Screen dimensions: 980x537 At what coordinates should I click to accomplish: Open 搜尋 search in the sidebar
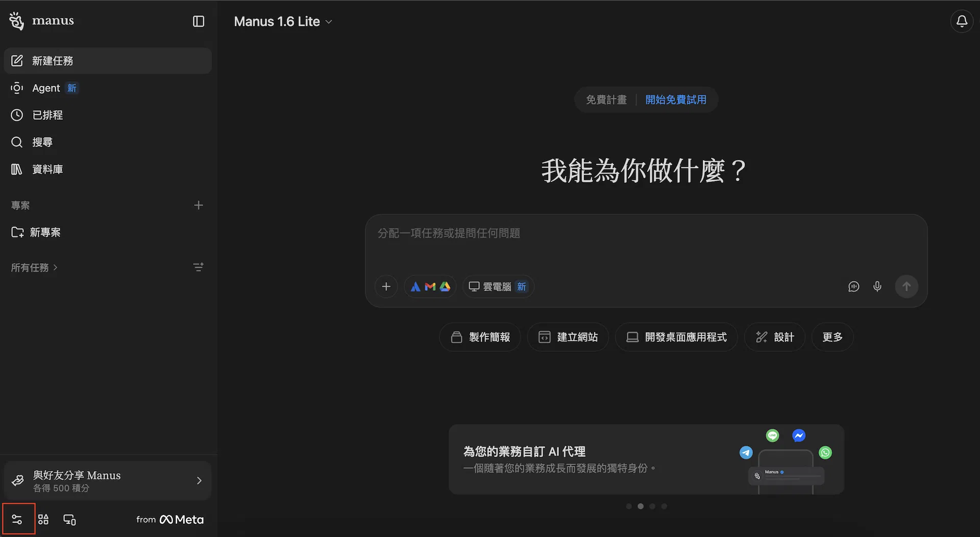pos(108,142)
